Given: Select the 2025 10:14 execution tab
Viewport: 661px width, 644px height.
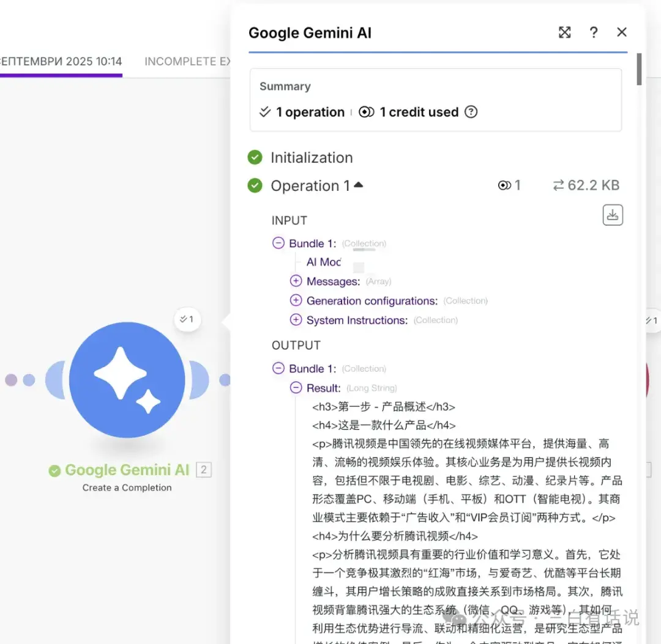Looking at the screenshot, I should (x=61, y=62).
